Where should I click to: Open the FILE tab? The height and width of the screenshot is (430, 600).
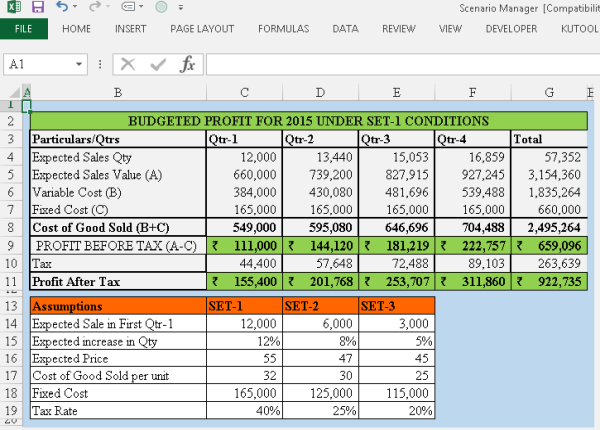[x=23, y=29]
